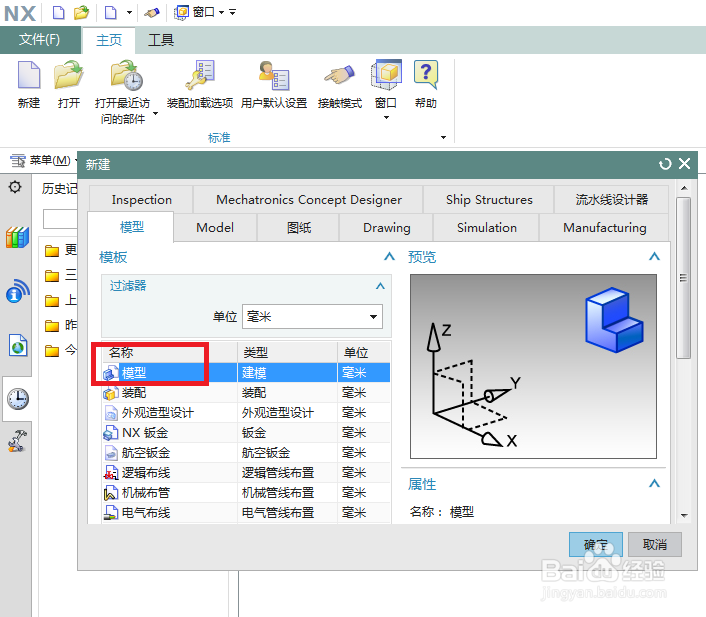
Task: Click the title-bar 窗口 window icon
Action: click(181, 12)
